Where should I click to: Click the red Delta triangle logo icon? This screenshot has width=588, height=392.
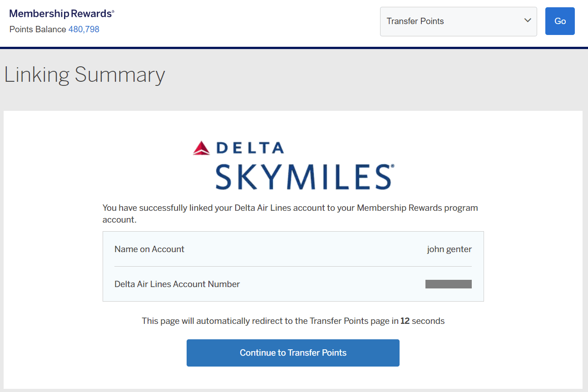tap(201, 148)
